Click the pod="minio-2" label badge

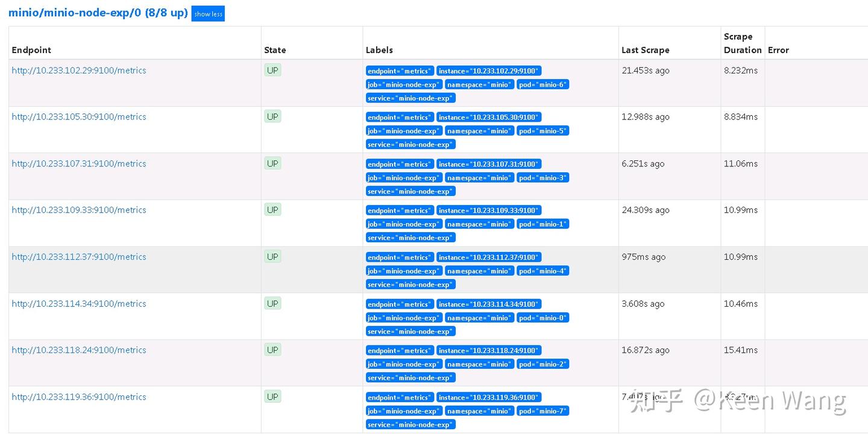pos(542,364)
